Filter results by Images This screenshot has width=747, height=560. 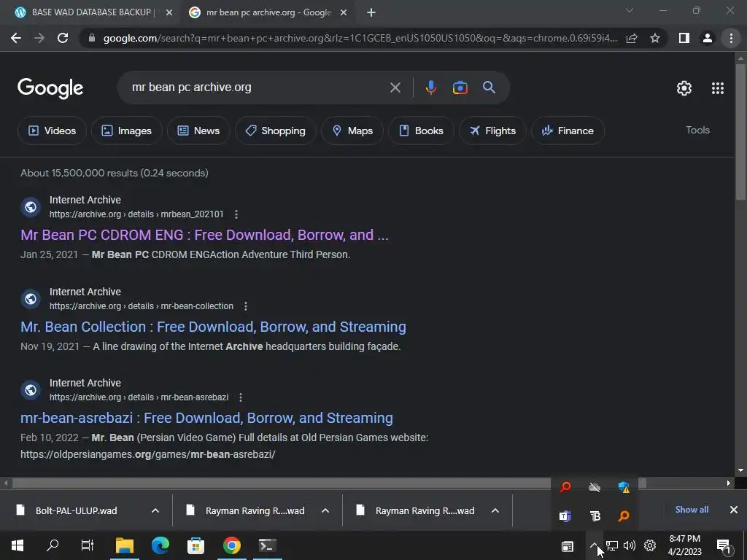127,131
